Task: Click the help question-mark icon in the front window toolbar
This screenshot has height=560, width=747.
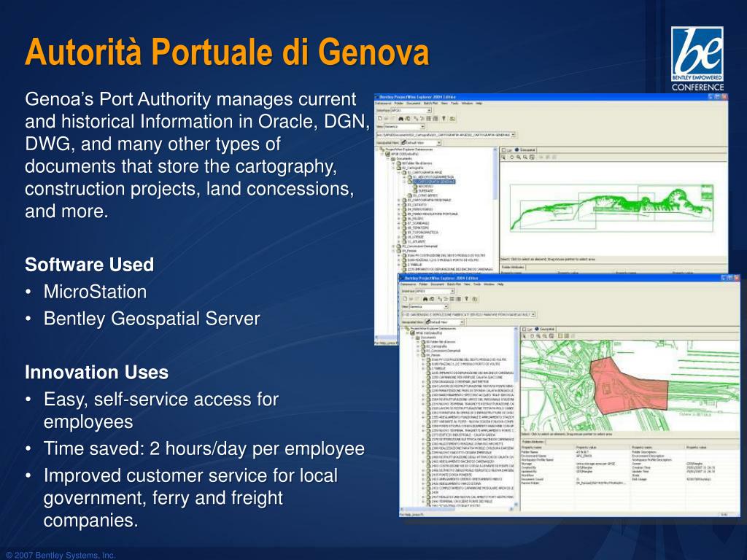Action: click(x=466, y=299)
